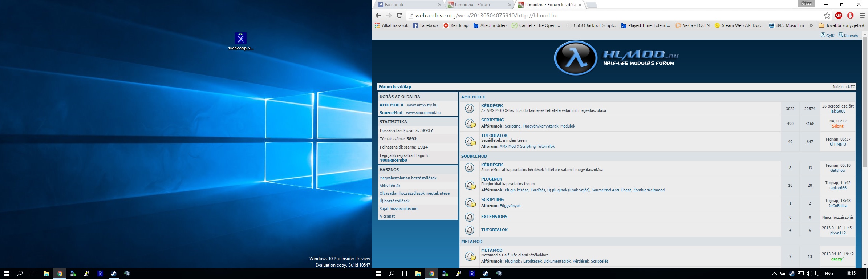Click the forum icon beside PLUGINOK
The image size is (868, 279).
coord(470,185)
